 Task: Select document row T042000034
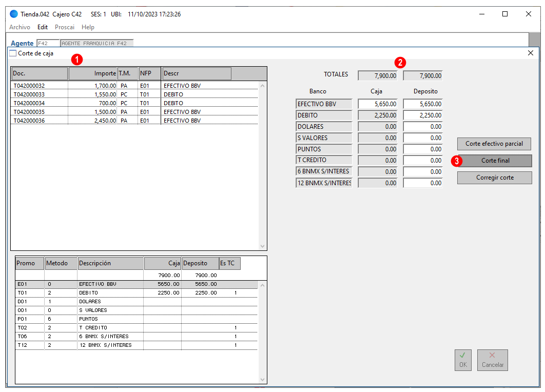coord(135,103)
